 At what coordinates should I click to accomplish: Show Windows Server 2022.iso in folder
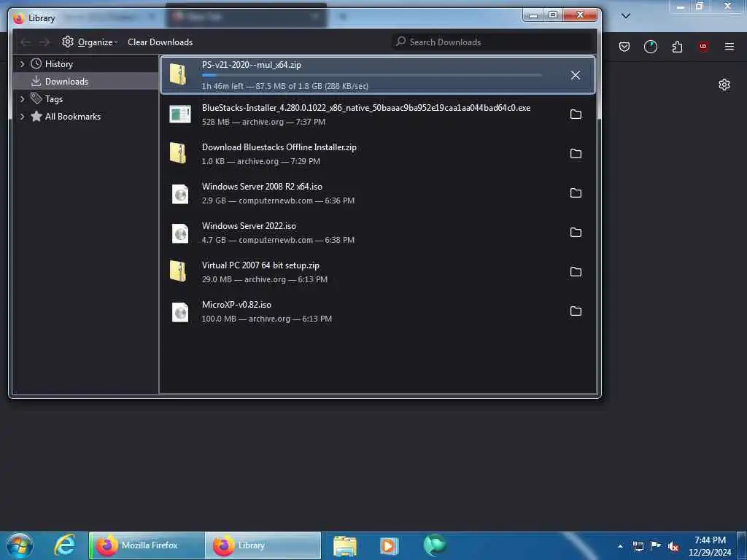(576, 233)
